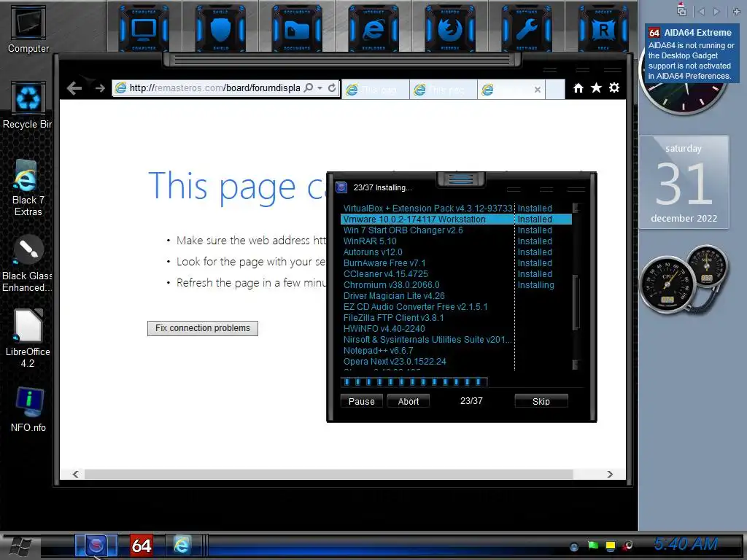This screenshot has height=560, width=747.
Task: Click the installer scrollbar up arrow
Action: pos(576,208)
